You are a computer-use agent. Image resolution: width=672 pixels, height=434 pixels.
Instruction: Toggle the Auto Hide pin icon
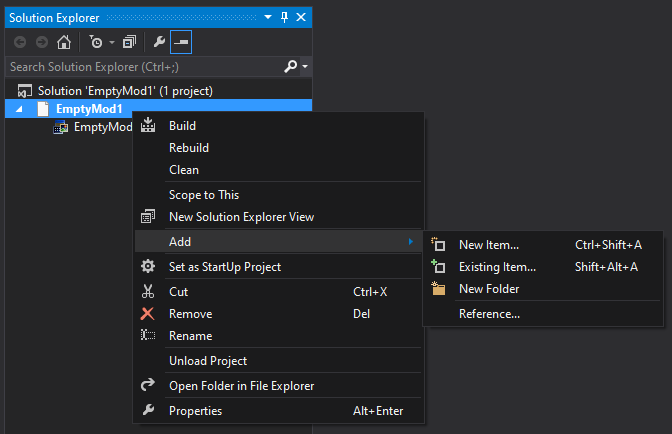[x=284, y=17]
